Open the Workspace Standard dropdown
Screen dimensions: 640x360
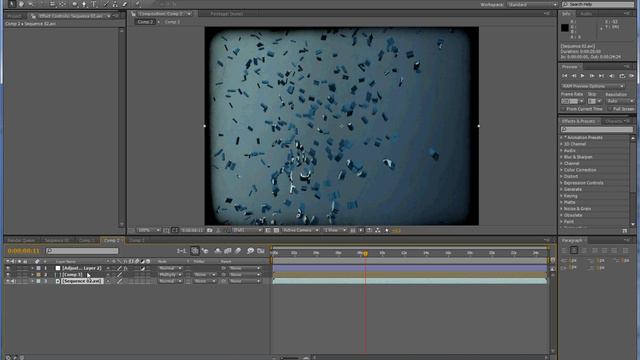(532, 4)
